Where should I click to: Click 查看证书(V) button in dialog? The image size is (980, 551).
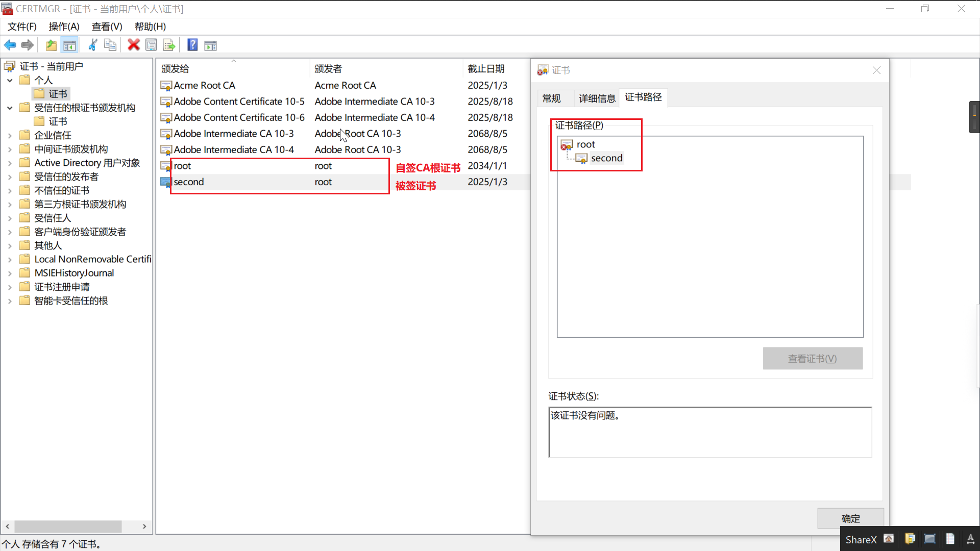(813, 359)
